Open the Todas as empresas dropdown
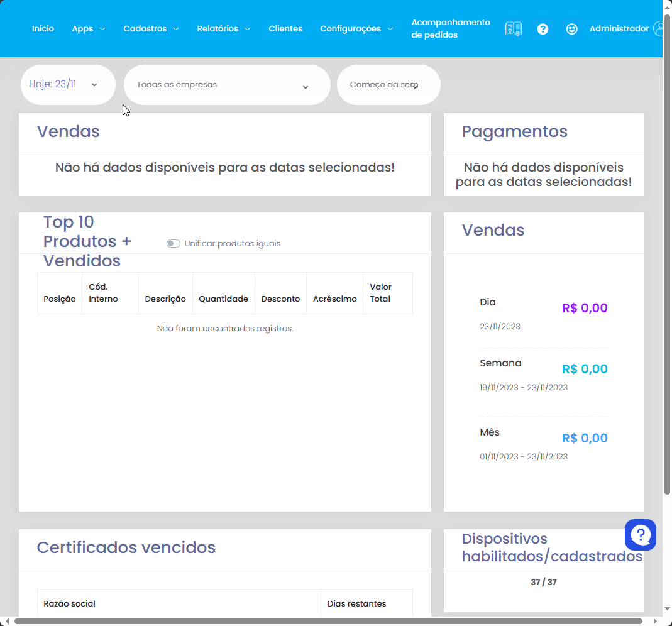Viewport: 672px width, 626px height. 227,85
